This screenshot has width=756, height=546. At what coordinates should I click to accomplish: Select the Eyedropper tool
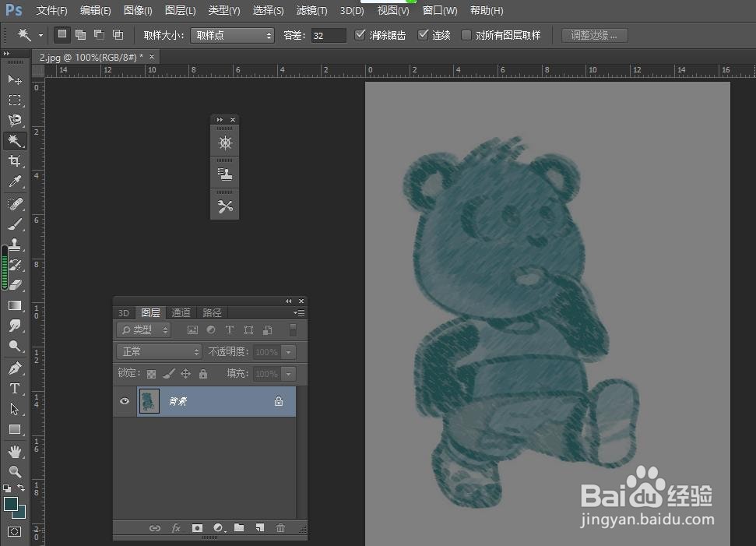pyautogui.click(x=15, y=181)
